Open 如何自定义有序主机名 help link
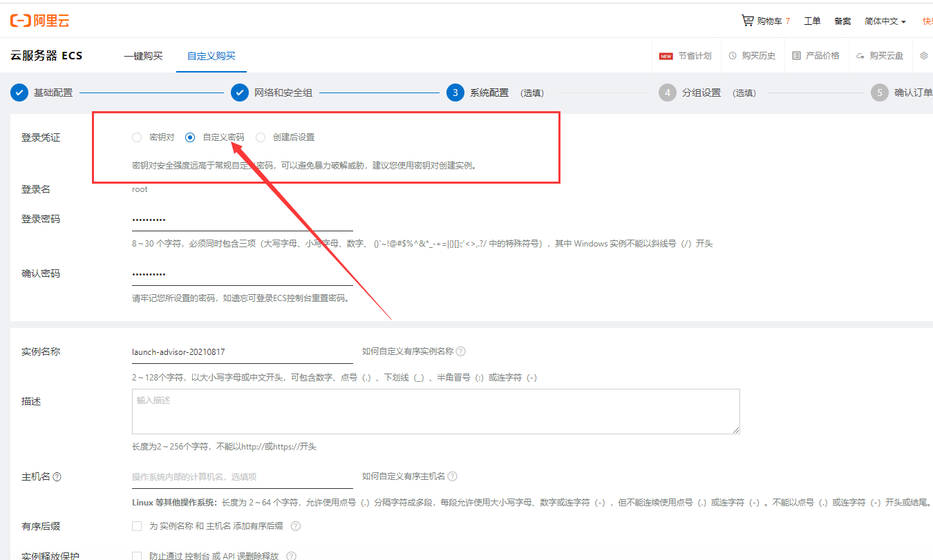The image size is (933, 560). tap(404, 476)
